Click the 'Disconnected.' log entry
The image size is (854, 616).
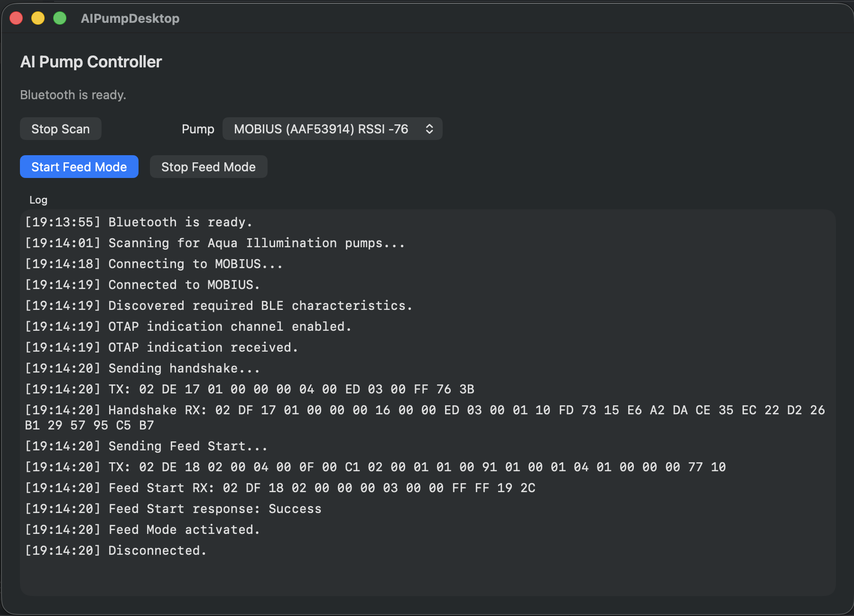116,551
